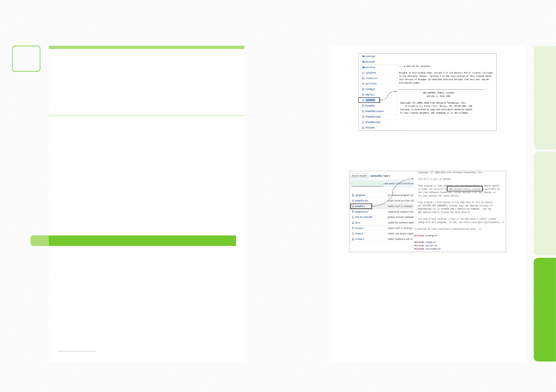Open the chgrp.c file link
The image size is (556, 392).
pos(359,234)
